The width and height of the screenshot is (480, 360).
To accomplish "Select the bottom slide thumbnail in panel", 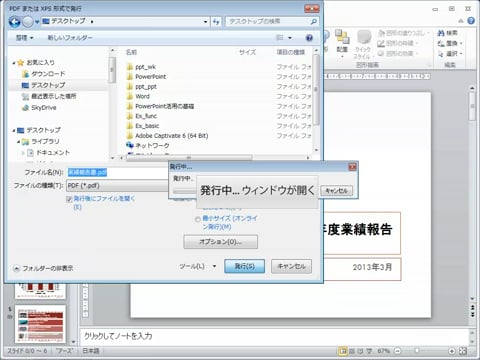I will (40, 324).
